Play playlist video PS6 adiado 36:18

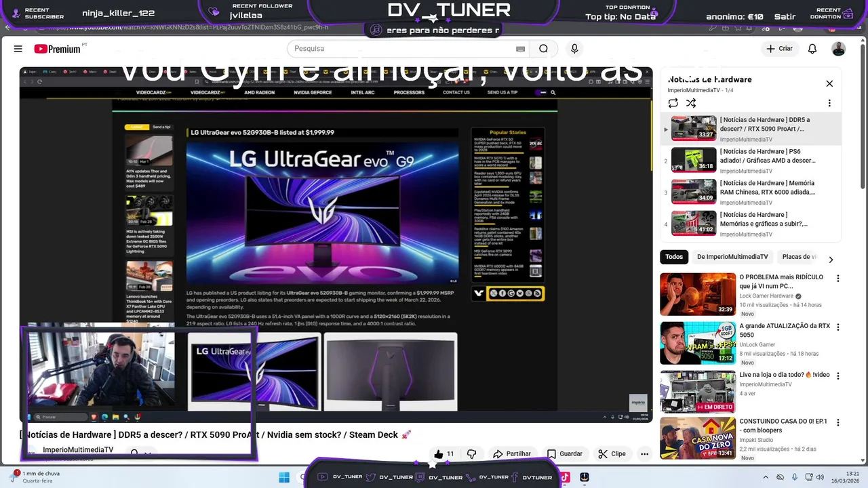(751, 161)
